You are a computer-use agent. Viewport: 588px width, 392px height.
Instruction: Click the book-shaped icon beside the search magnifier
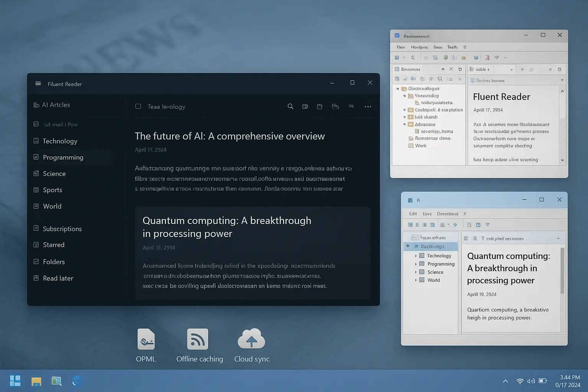[x=305, y=106]
